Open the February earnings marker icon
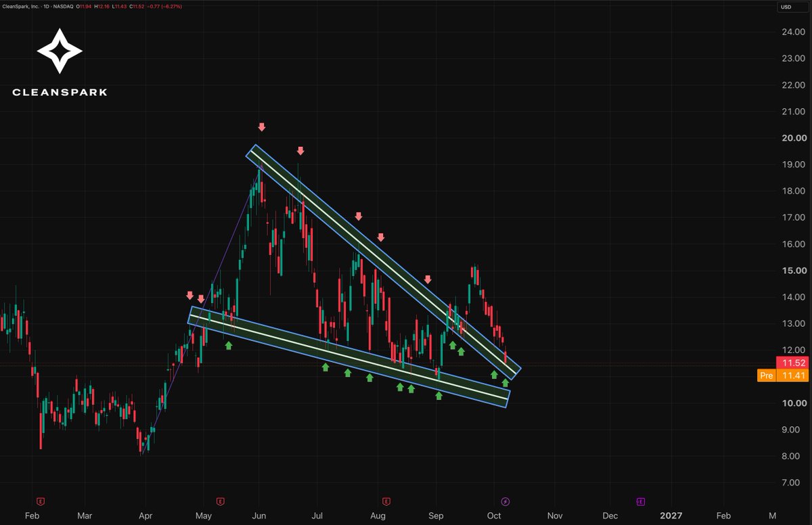This screenshot has width=812, height=525. (x=41, y=501)
